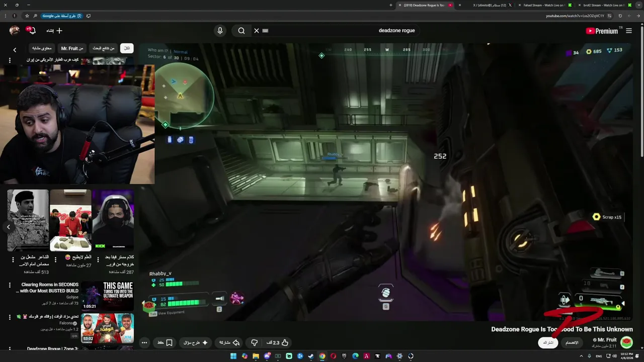The height and width of the screenshot is (362, 644).
Task: Click the youtube.com address bar URL
Action: point(575,16)
